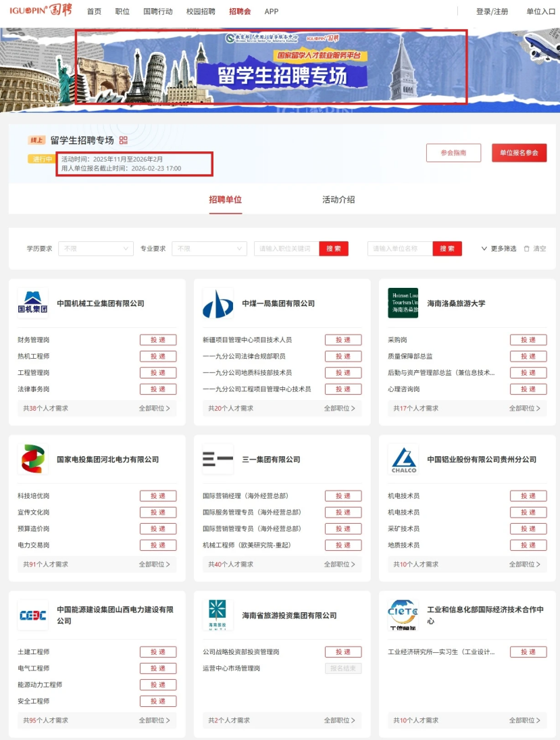Click 国家电投集团河北电力 logo
Screen dimensions: 560x740
click(x=32, y=460)
